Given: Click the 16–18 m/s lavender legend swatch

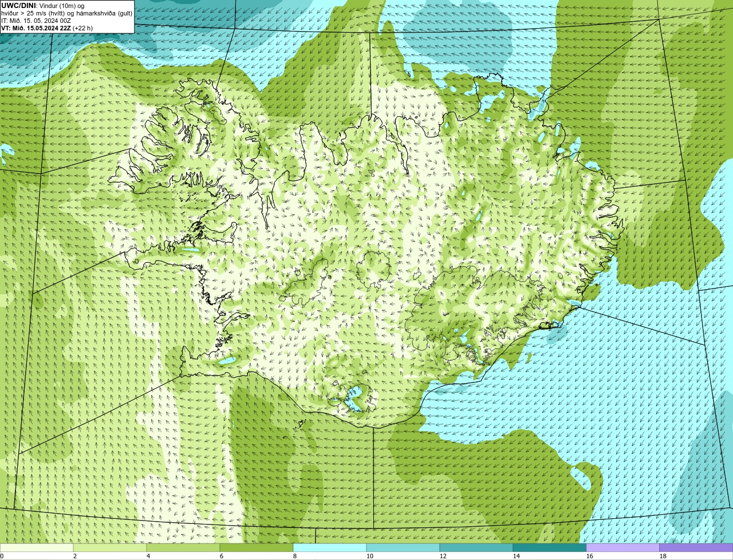Looking at the screenshot, I should pyautogui.click(x=623, y=548).
